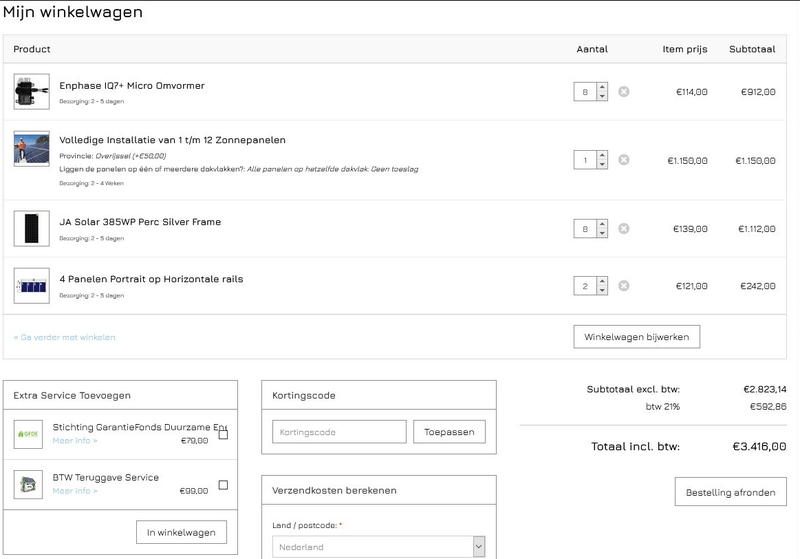Viewport: 800px width, 559px height.
Task: Select the €2.823,14 subtotal excl. btw
Action: pos(765,389)
